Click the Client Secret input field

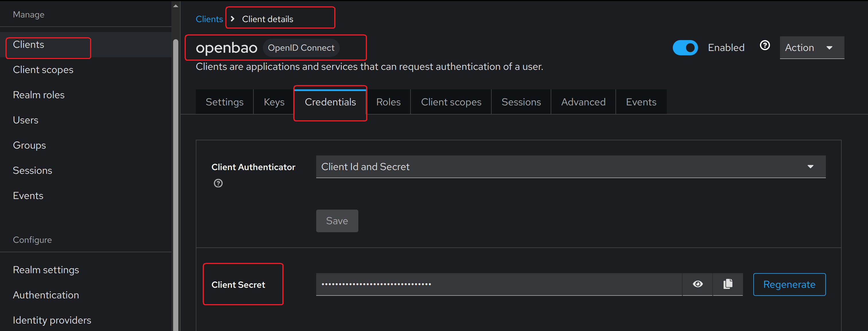coord(498,284)
